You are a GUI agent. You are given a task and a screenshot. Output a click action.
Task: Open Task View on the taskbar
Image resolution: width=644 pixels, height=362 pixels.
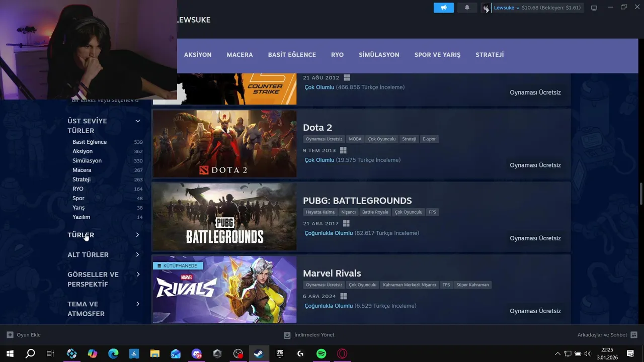coord(50,353)
